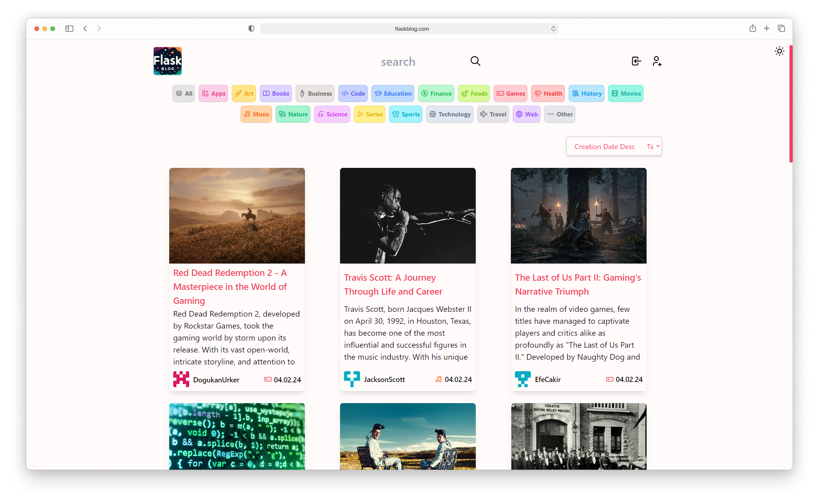Open the DogukanUrker author profile
This screenshot has width=819, height=504.
[x=216, y=380]
